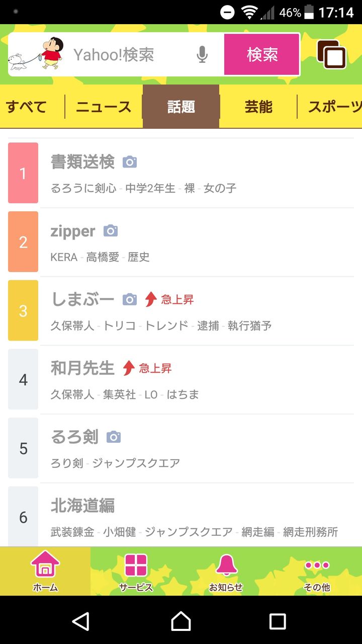Open その他 more options

(317, 572)
